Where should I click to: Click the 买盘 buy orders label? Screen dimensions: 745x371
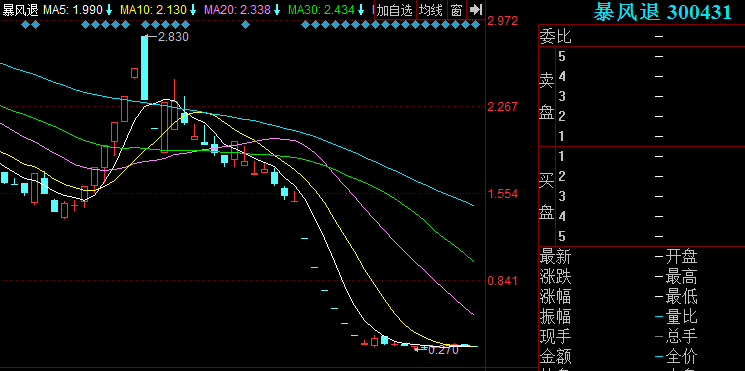click(x=546, y=196)
